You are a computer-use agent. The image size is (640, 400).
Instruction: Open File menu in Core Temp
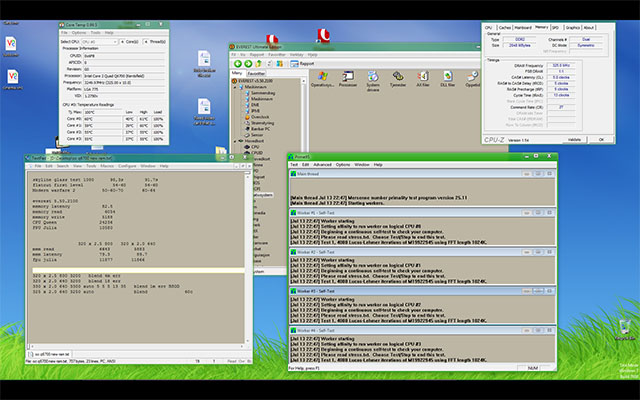pos(64,33)
